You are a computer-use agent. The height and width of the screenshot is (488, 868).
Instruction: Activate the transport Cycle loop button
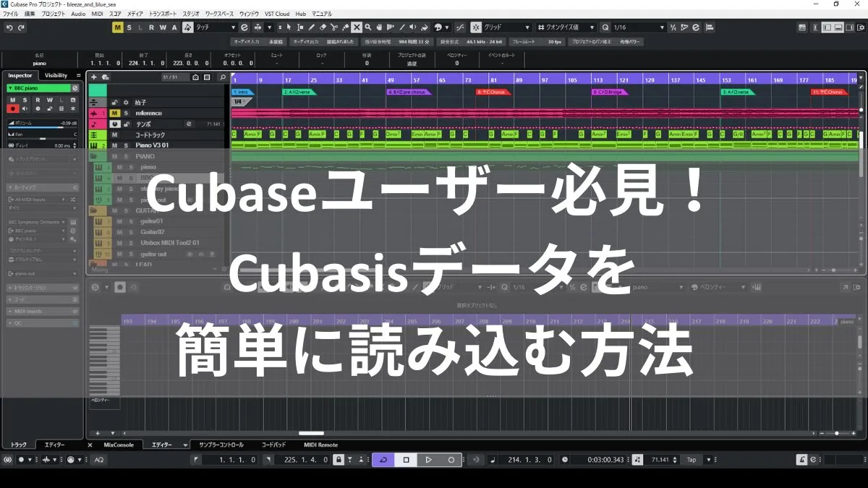(x=383, y=460)
